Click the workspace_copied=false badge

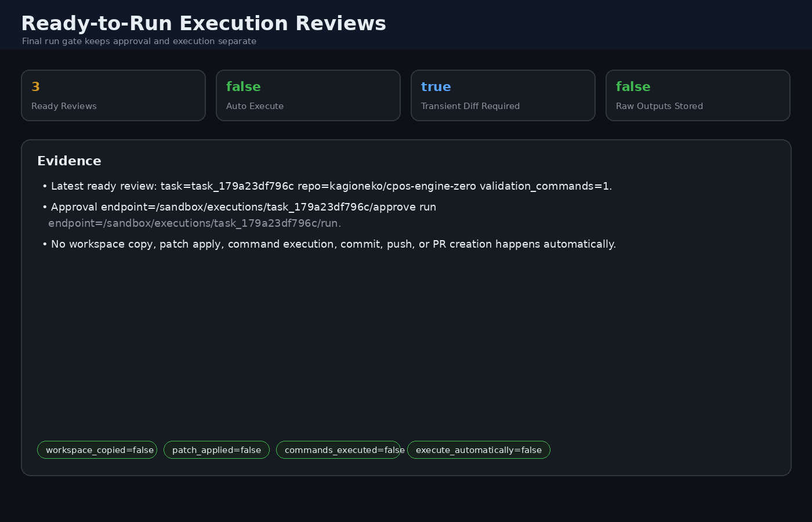(97, 450)
